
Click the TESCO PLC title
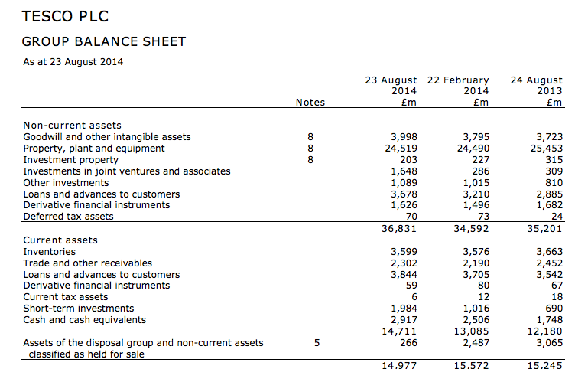65,17
